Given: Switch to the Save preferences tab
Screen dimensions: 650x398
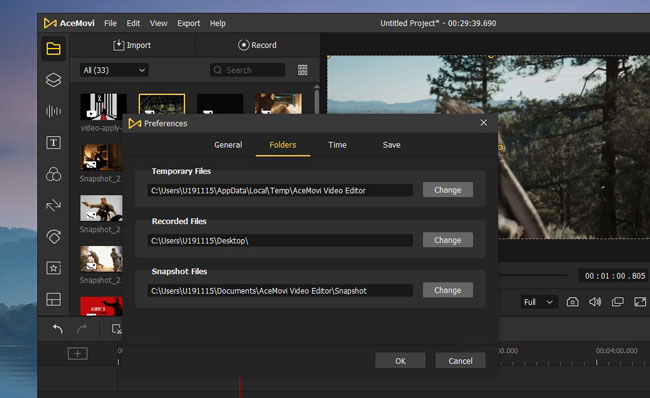Looking at the screenshot, I should pyautogui.click(x=391, y=145).
